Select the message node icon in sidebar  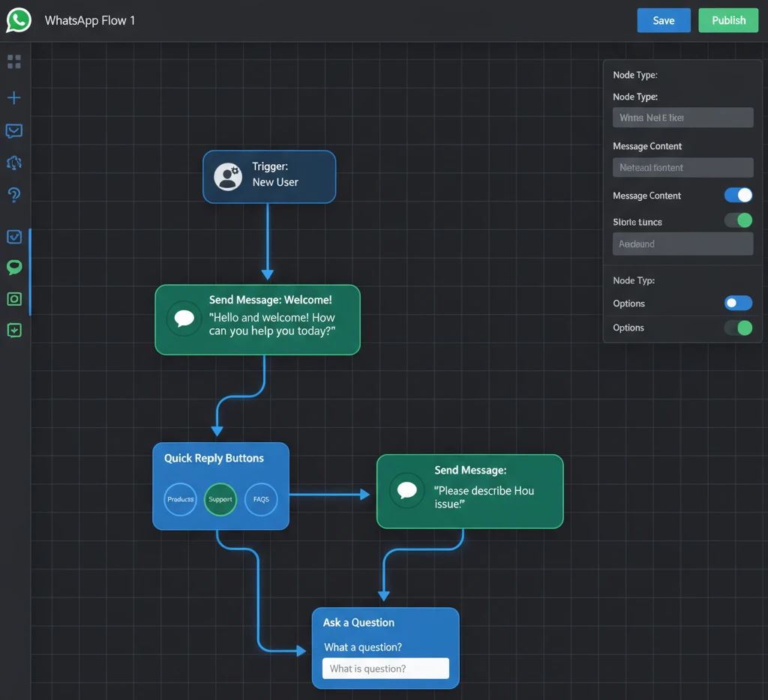click(13, 131)
